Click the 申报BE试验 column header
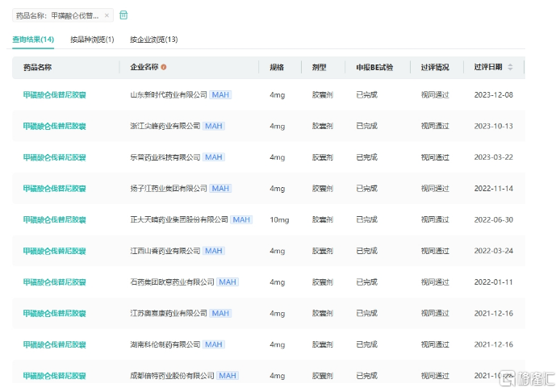This screenshot has height=392, width=560. click(x=374, y=67)
